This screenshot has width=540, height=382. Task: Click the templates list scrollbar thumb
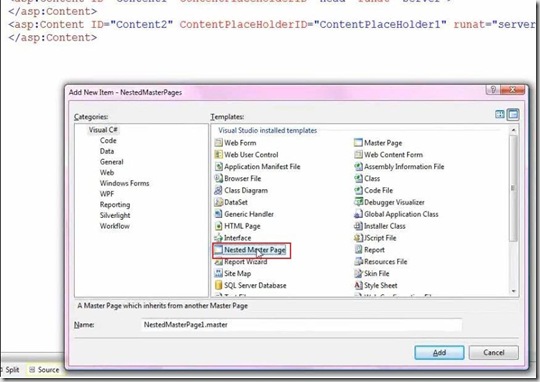[513, 188]
